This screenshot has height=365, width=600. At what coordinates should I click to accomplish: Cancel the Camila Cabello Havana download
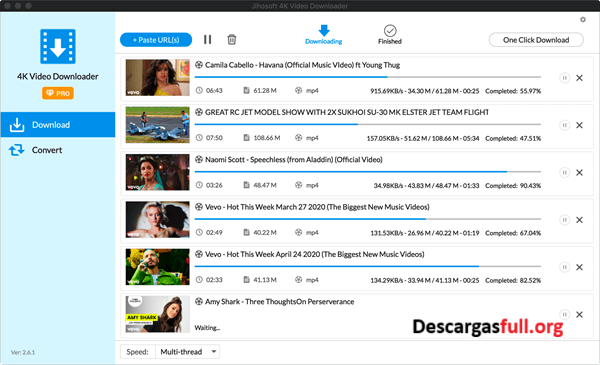click(x=579, y=78)
